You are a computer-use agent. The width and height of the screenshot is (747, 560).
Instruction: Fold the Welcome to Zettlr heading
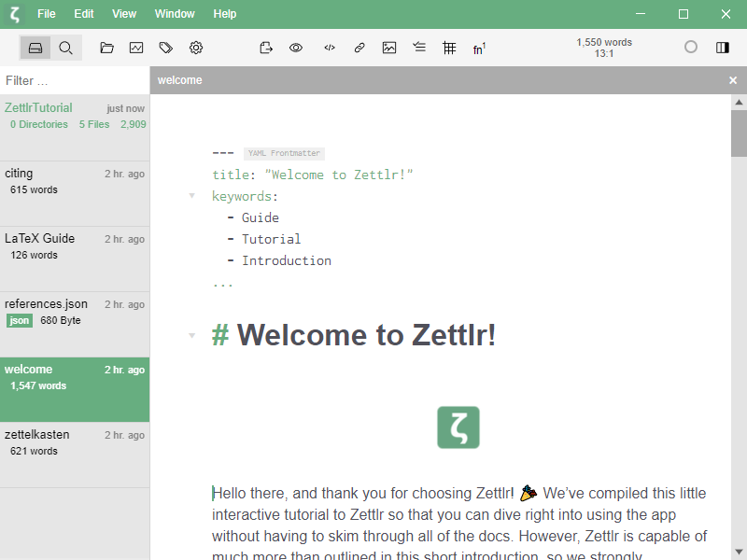point(191,335)
